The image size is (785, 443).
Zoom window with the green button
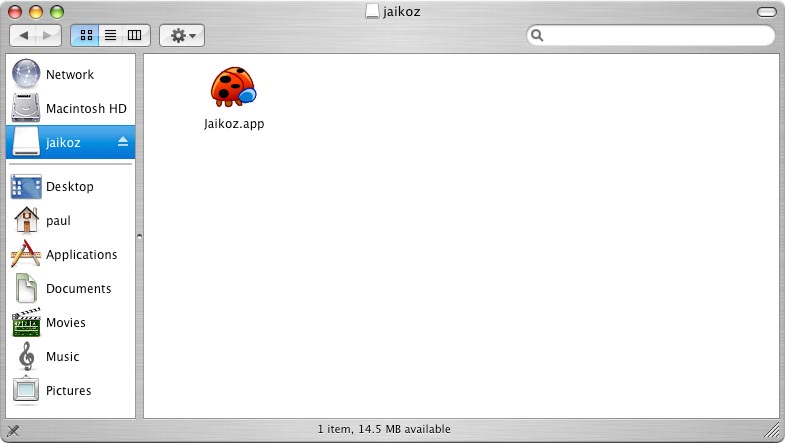(57, 12)
